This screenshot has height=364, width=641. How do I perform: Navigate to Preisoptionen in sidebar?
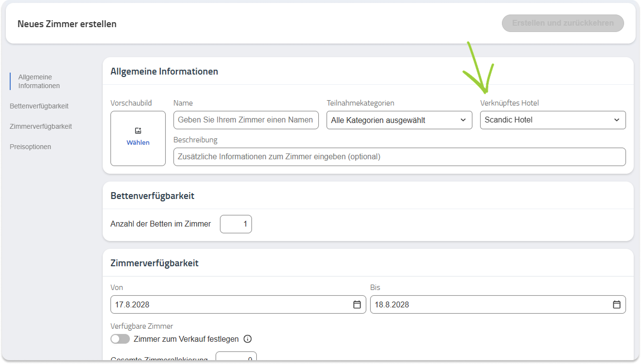pyautogui.click(x=30, y=147)
